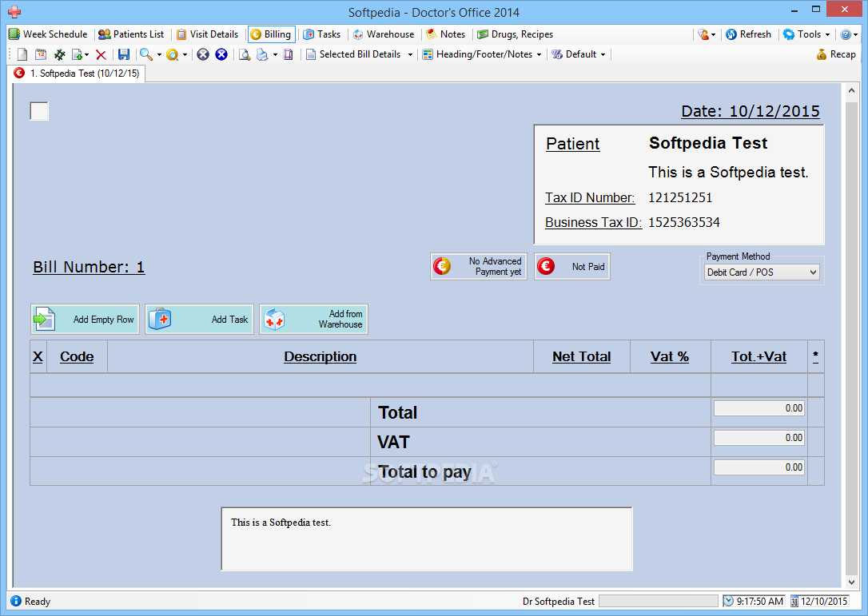The image size is (868, 616).
Task: Click the Business Tax ID label
Action: [x=593, y=222]
